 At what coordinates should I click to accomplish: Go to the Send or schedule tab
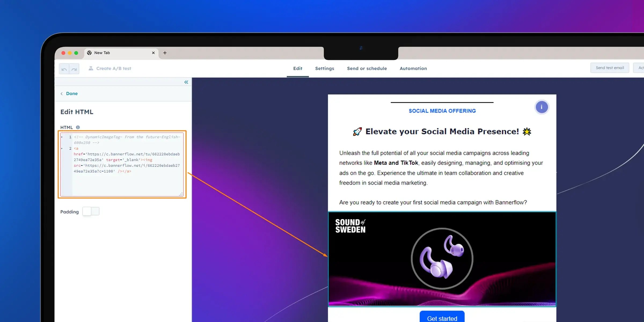367,68
